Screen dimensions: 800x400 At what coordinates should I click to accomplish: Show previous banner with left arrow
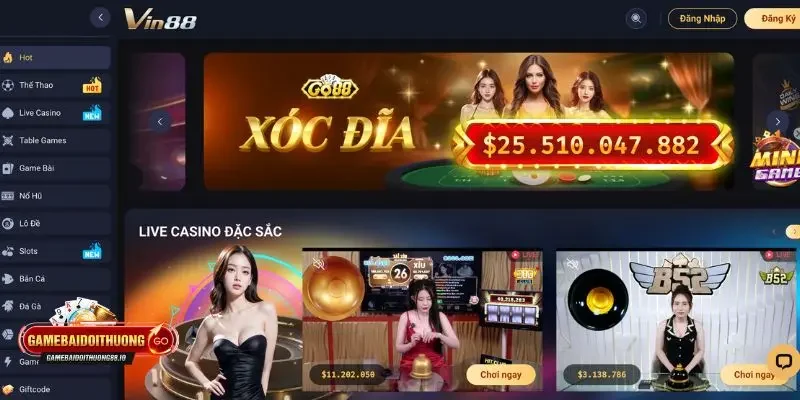(160, 121)
